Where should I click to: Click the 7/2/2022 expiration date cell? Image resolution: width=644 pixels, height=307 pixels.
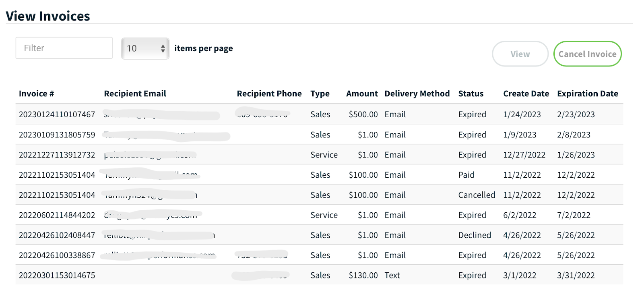tap(574, 215)
